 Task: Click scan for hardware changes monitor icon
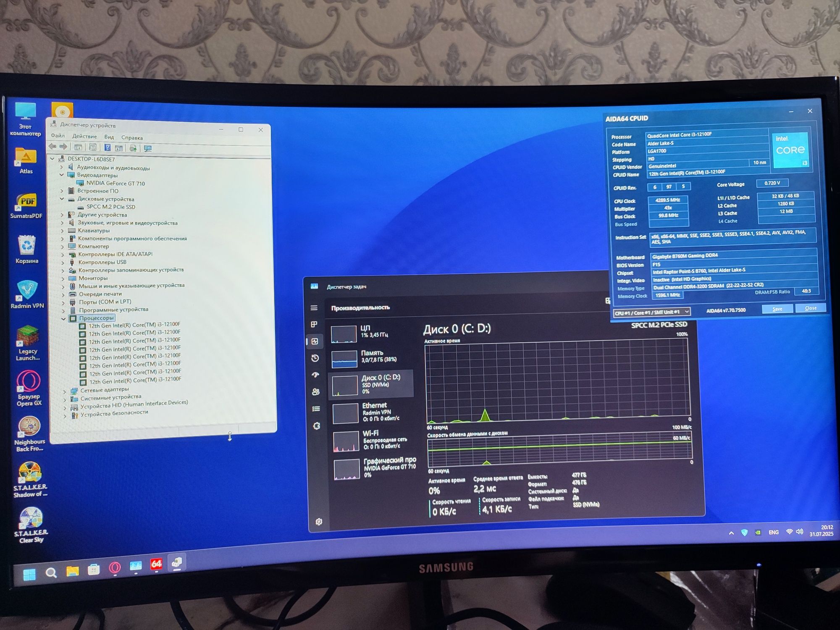[147, 148]
